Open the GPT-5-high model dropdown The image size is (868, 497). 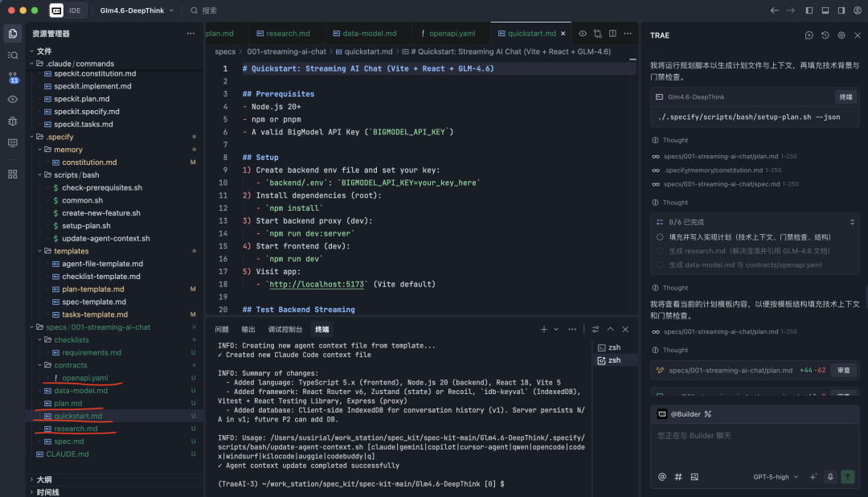[x=776, y=476]
